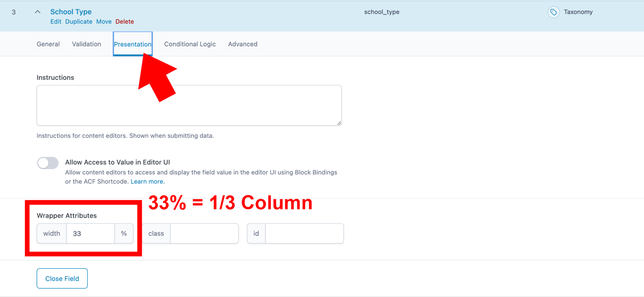Delete the School Type field
Screen dimensions: 644x297
pos(125,21)
